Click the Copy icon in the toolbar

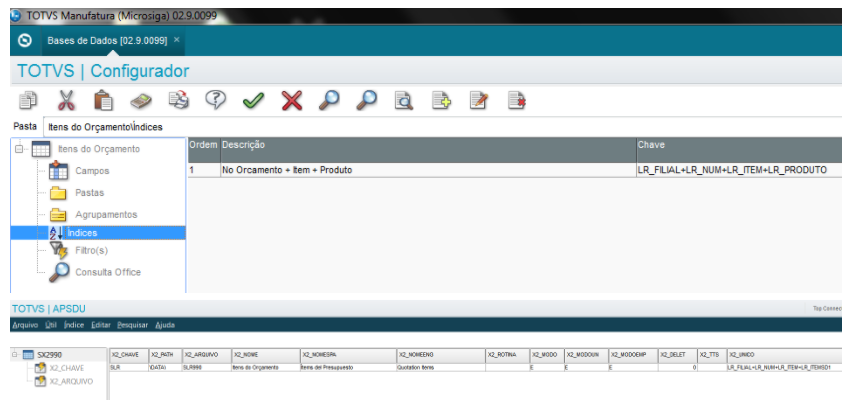click(28, 100)
